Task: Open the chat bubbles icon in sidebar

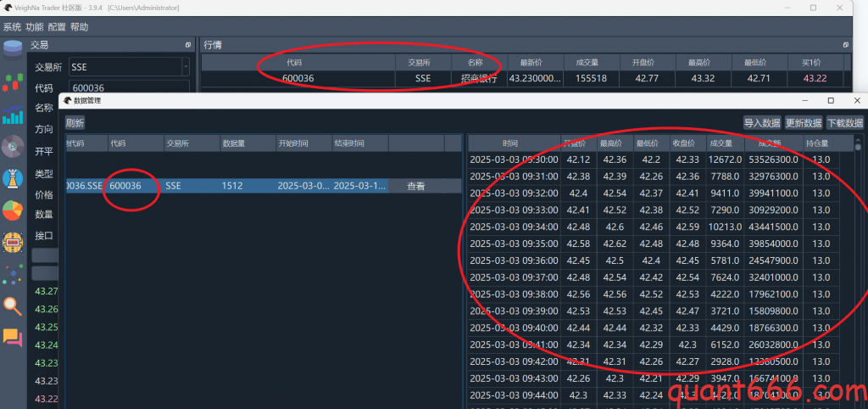Action: click(13, 338)
